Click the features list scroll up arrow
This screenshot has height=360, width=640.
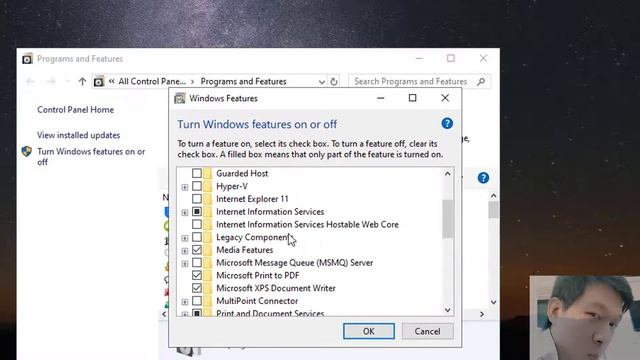pos(448,174)
